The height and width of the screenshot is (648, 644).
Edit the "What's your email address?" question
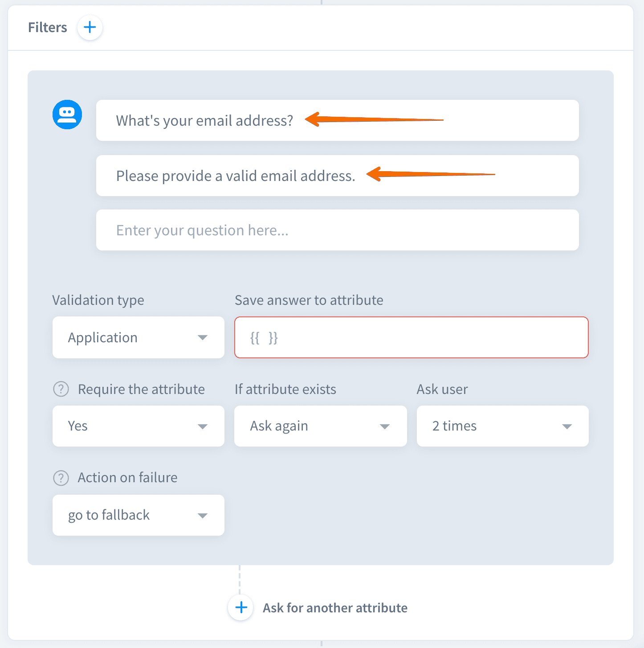coord(205,121)
